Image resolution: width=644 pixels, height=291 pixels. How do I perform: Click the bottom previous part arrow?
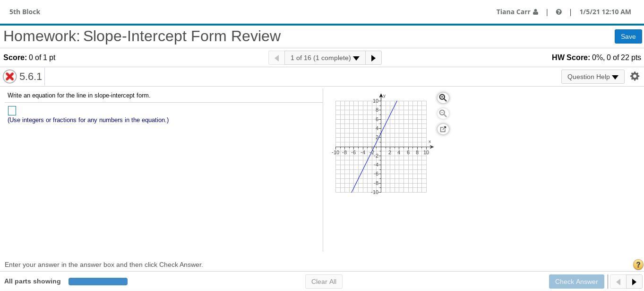coord(618,282)
